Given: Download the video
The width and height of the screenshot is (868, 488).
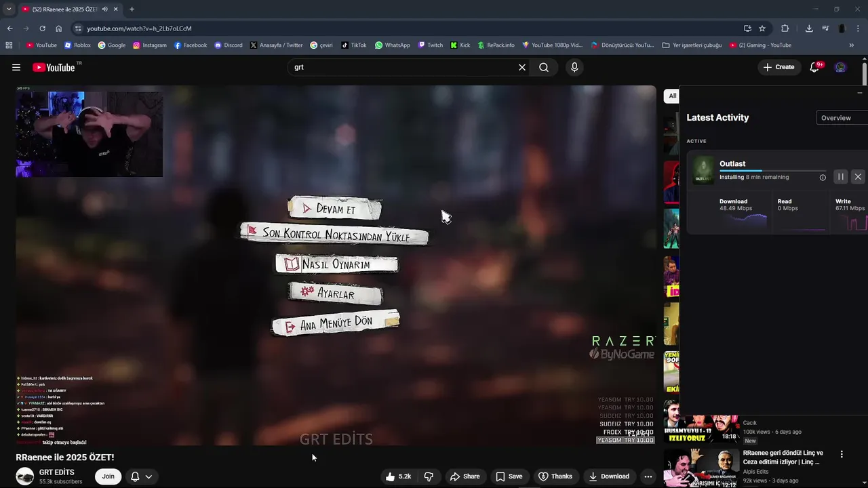Looking at the screenshot, I should click(608, 476).
